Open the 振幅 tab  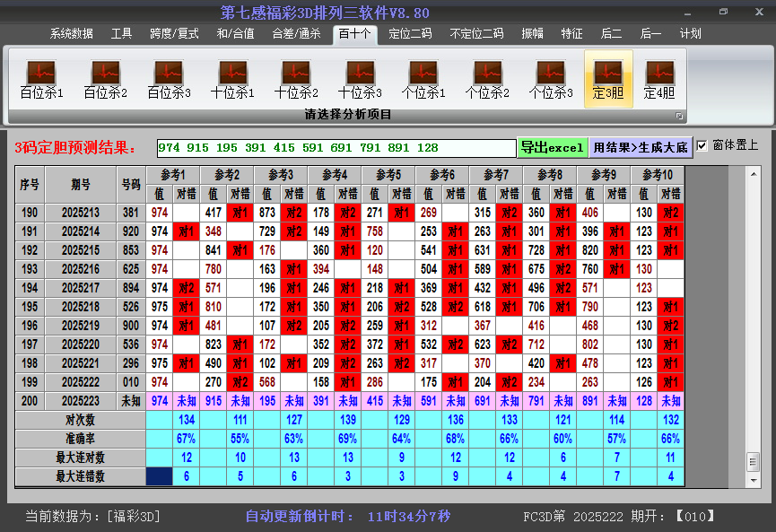(533, 34)
